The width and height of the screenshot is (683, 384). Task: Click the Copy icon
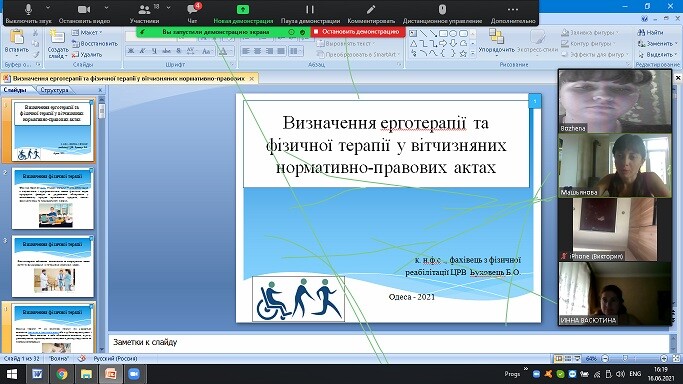(x=36, y=44)
